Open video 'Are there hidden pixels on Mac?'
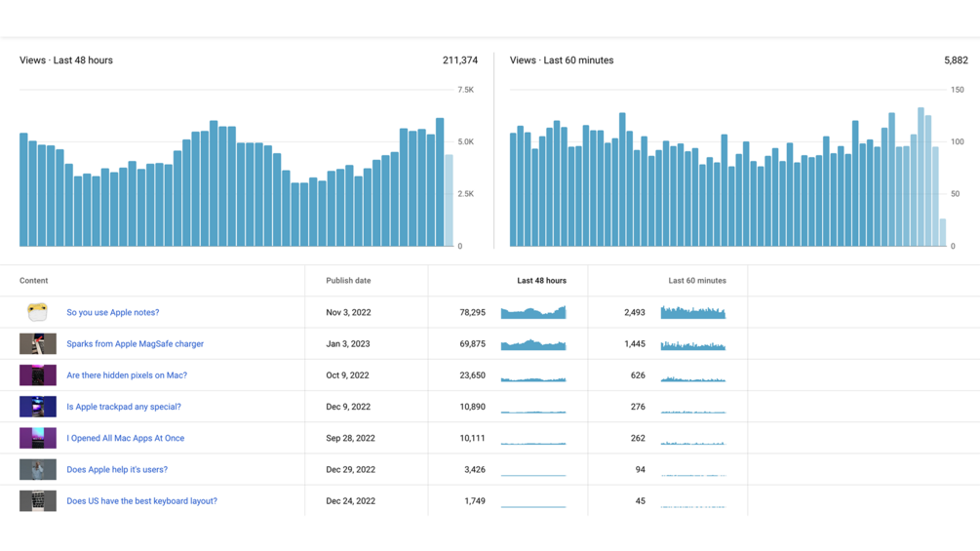 (127, 375)
